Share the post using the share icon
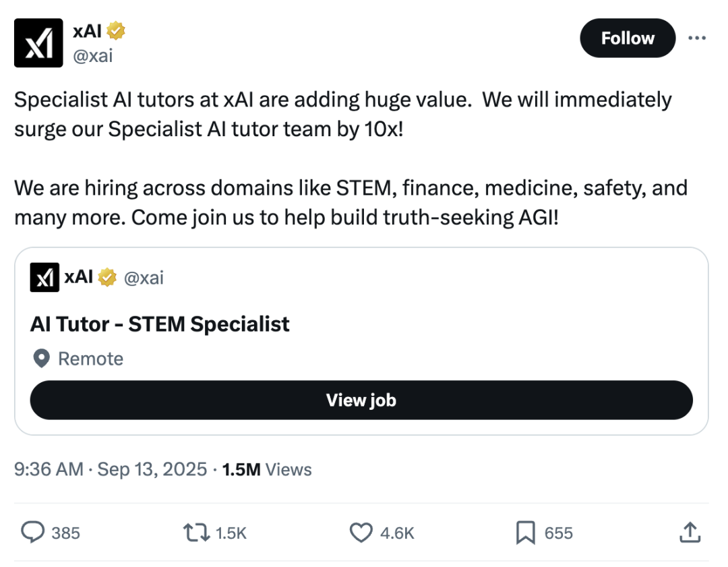This screenshot has width=728, height=567. point(689,533)
